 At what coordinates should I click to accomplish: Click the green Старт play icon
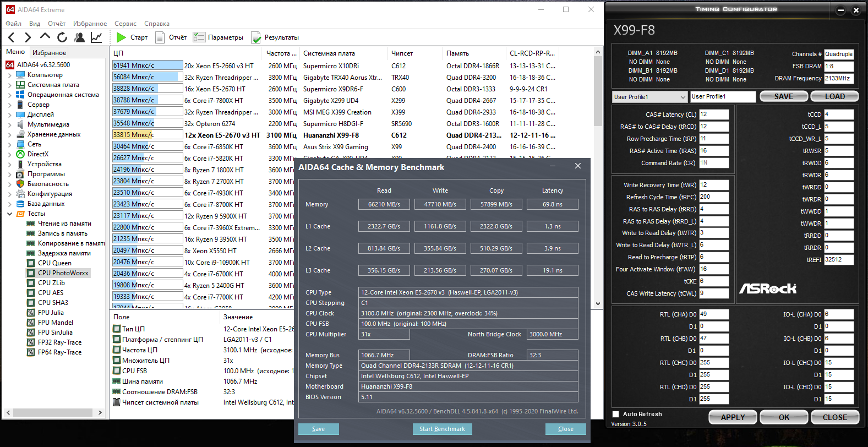click(x=122, y=37)
